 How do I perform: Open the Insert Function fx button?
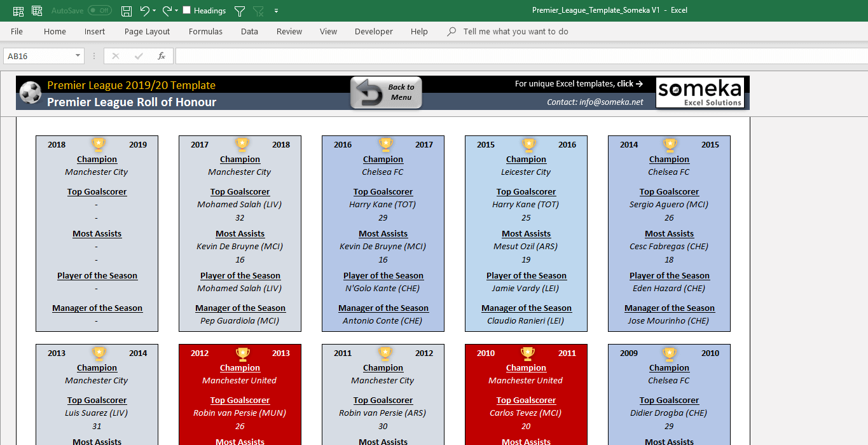tap(162, 56)
